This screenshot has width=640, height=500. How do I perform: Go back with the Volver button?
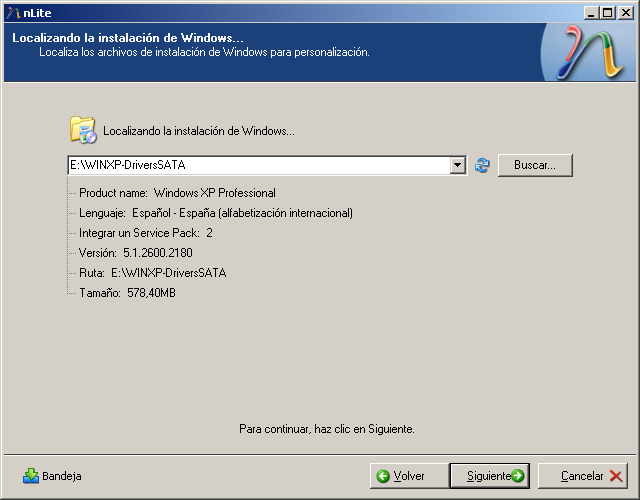point(409,476)
